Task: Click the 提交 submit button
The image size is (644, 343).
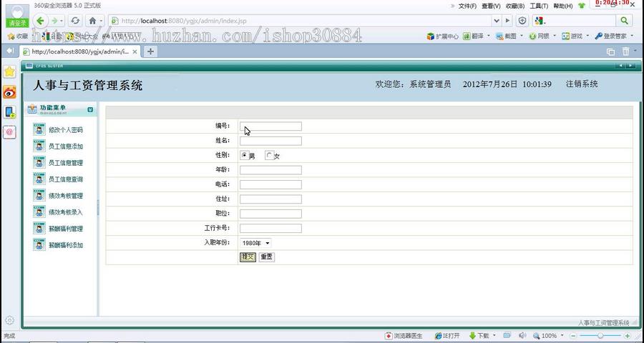Action: tap(248, 257)
